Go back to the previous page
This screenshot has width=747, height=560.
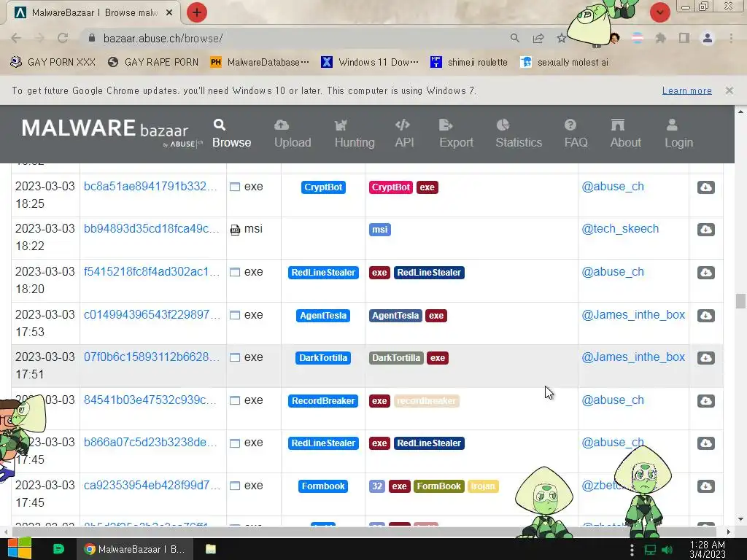(16, 38)
